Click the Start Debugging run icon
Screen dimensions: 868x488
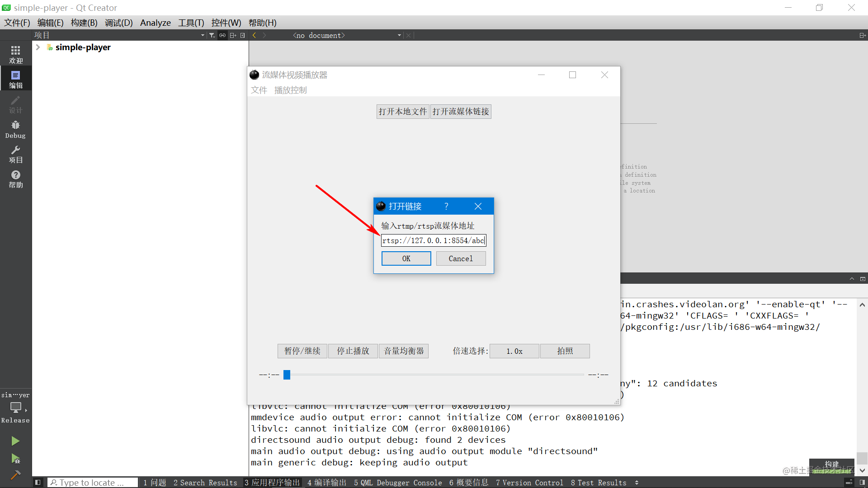click(15, 459)
